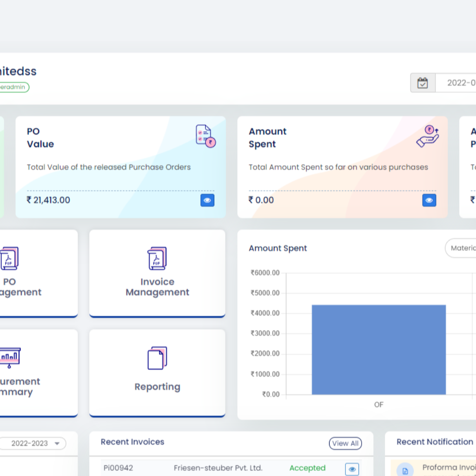Click invoice number Pi00942
Screen dimensions: 476x476
point(119,468)
